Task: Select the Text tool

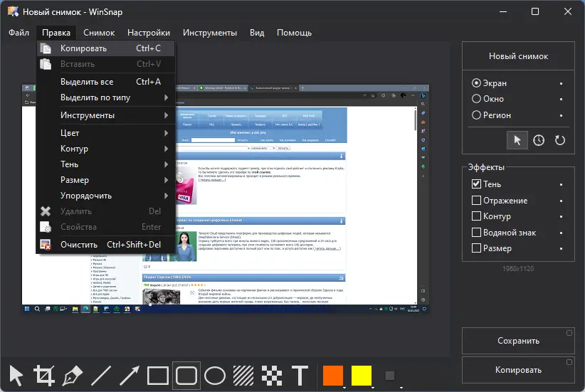Action: 300,376
